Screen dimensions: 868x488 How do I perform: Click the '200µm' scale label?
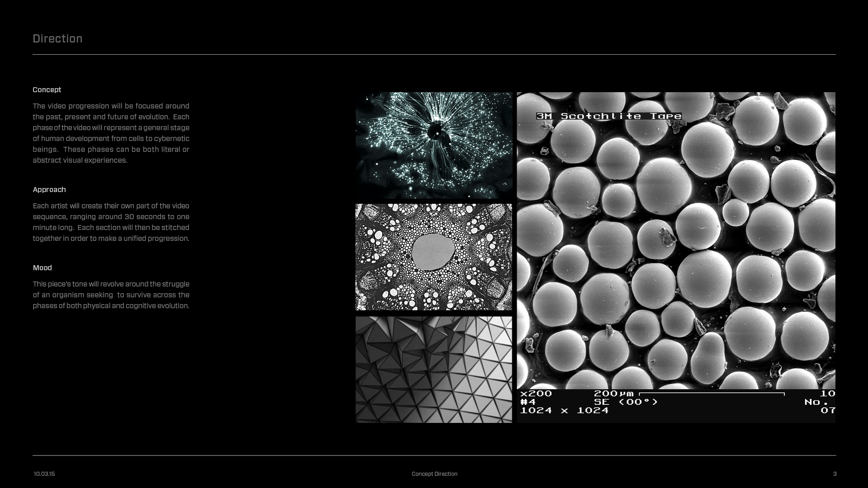pos(613,394)
